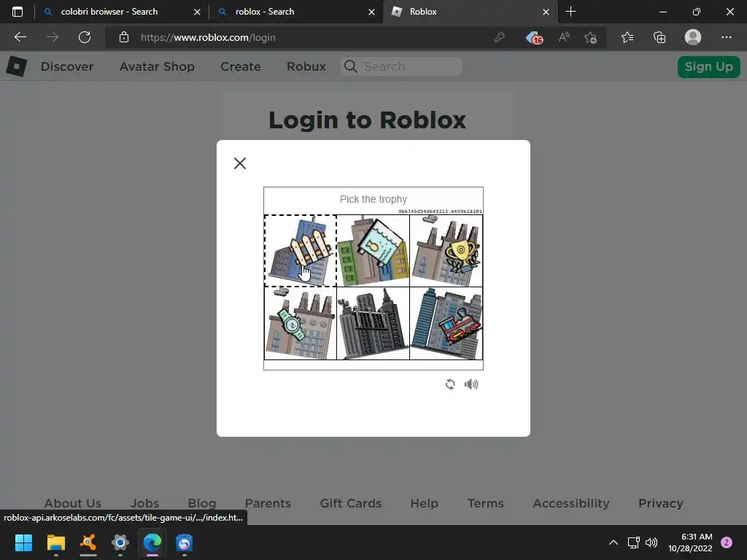The width and height of the screenshot is (747, 560).
Task: Close the captcha dialog with the X
Action: [x=240, y=163]
